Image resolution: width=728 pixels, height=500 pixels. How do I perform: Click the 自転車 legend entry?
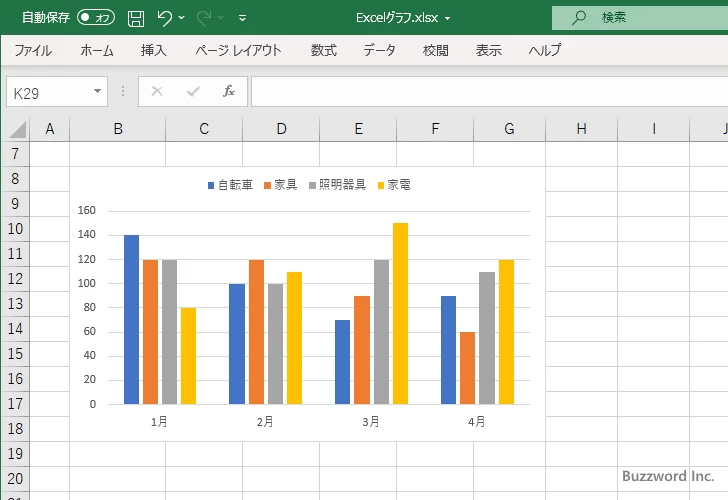[x=230, y=185]
